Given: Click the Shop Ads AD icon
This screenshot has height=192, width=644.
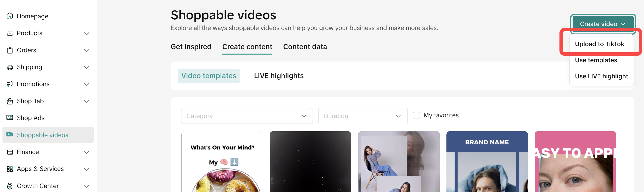Looking at the screenshot, I should coord(10,118).
